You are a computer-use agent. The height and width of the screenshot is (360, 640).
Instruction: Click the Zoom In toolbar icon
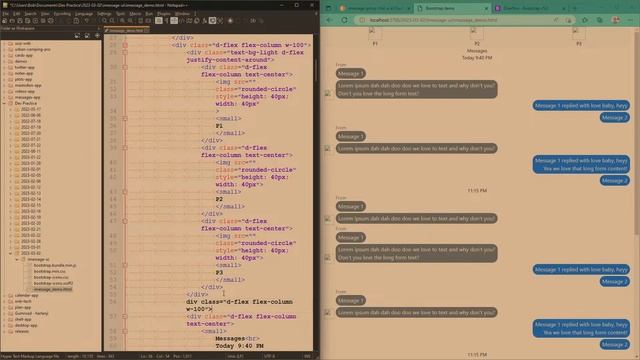122,20
